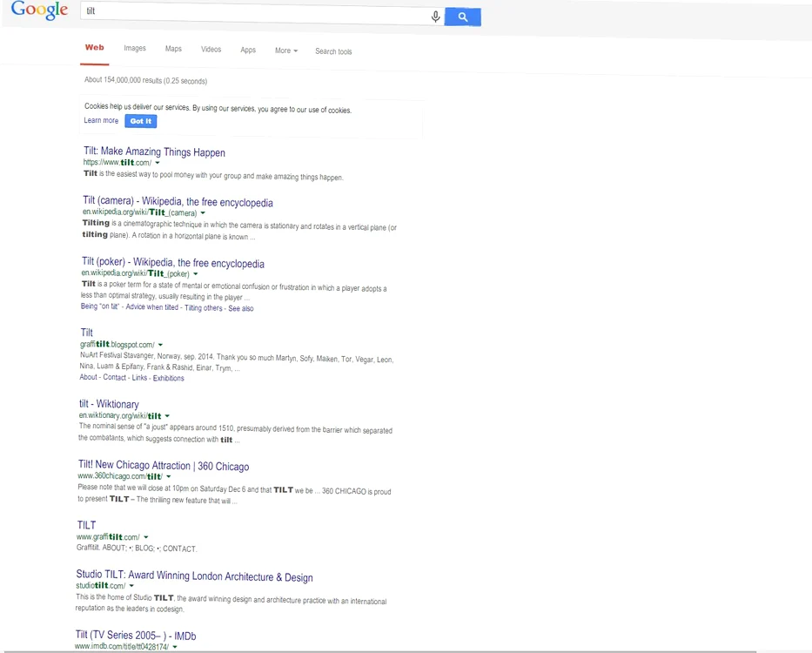Open the TILT graffitilt.com result
This screenshot has height=653, width=812.
coord(86,525)
